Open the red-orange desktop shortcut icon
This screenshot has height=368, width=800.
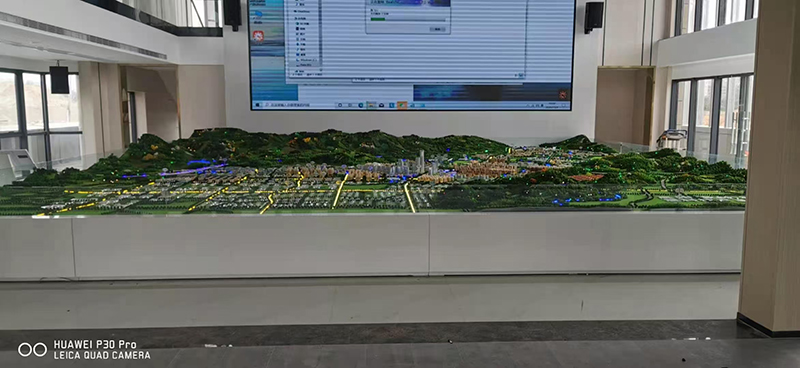[x=258, y=36]
